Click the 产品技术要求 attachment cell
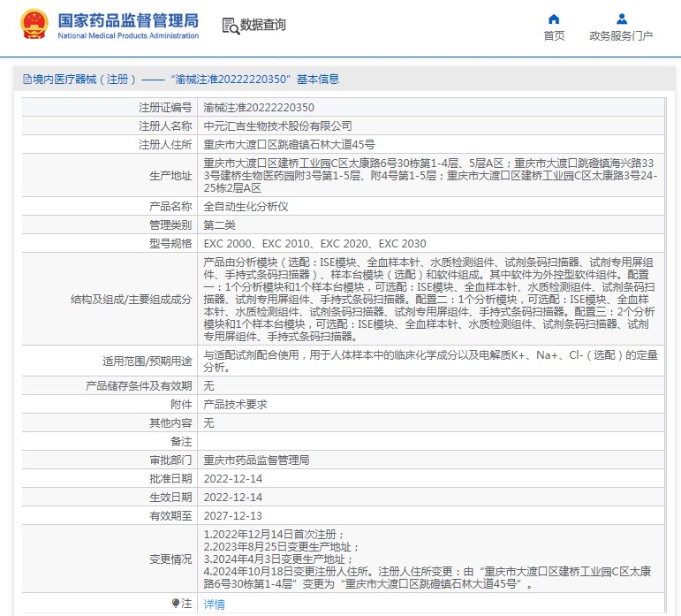The height and width of the screenshot is (616, 681). click(x=235, y=404)
